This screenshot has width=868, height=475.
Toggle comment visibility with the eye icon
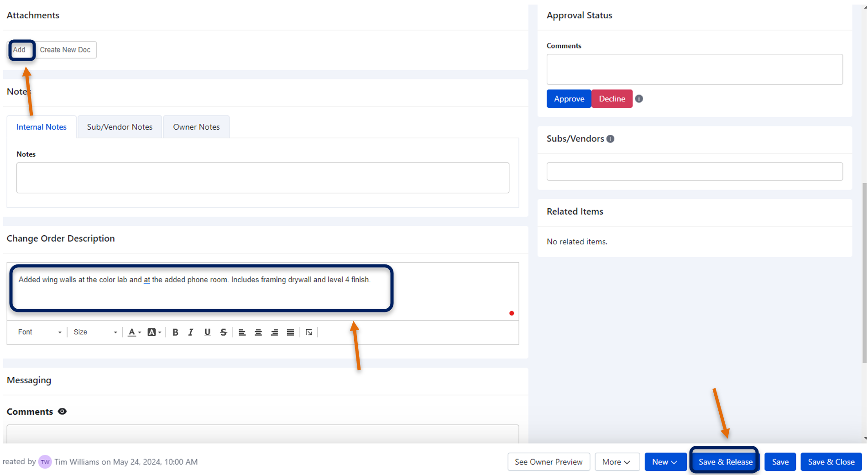[62, 411]
